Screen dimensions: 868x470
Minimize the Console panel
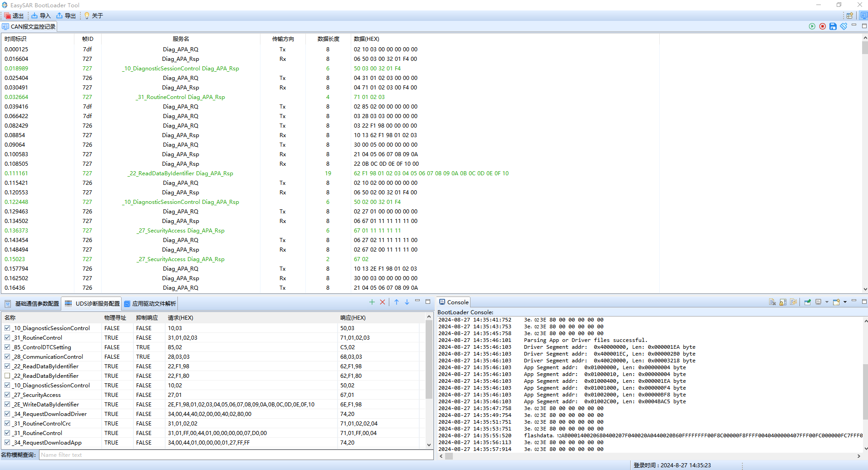point(854,301)
